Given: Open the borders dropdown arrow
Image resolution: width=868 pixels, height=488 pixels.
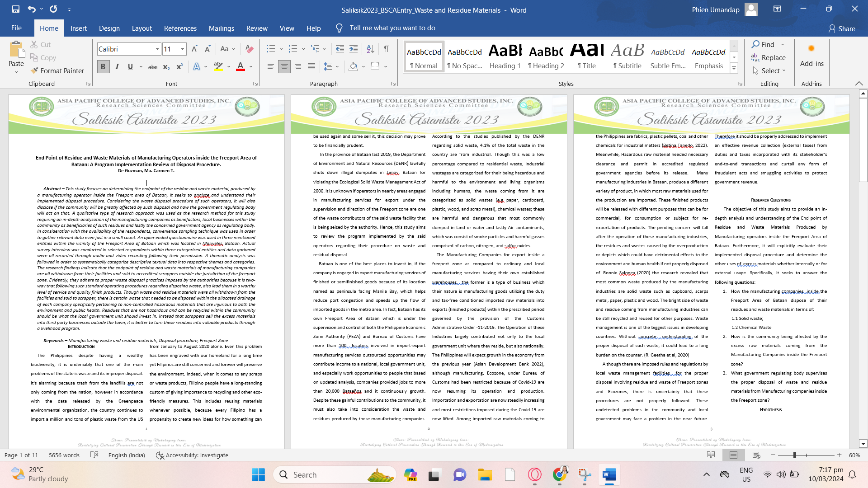Looking at the screenshot, I should tap(386, 67).
